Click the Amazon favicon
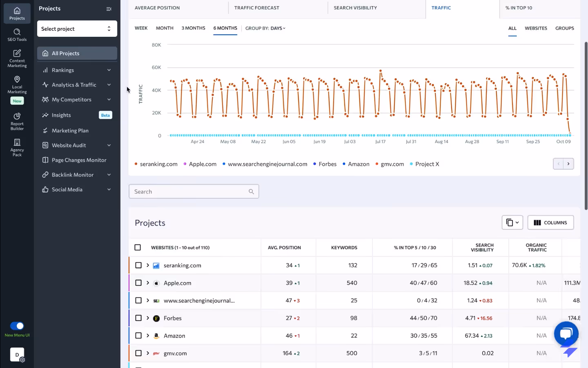Image resolution: width=588 pixels, height=368 pixels. click(x=156, y=336)
